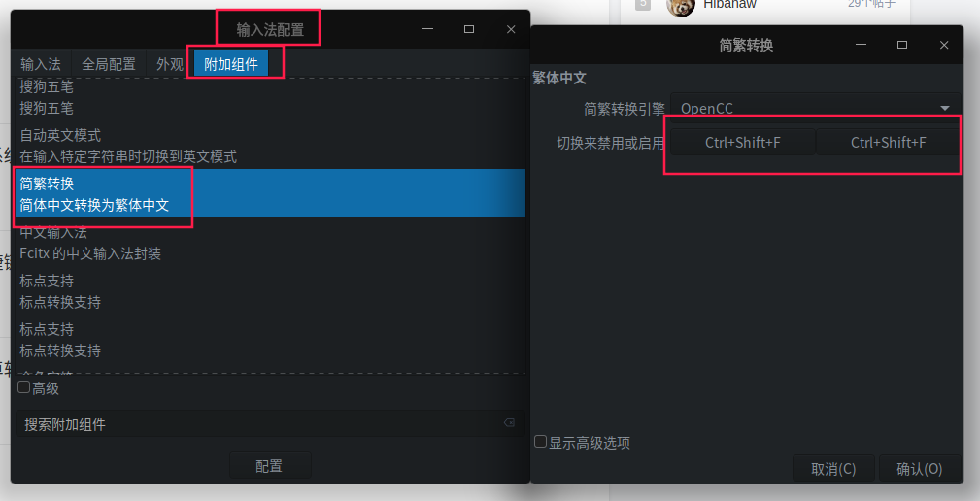This screenshot has height=501, width=980.
Task: Click the Hibahaw user avatar
Action: [681, 6]
